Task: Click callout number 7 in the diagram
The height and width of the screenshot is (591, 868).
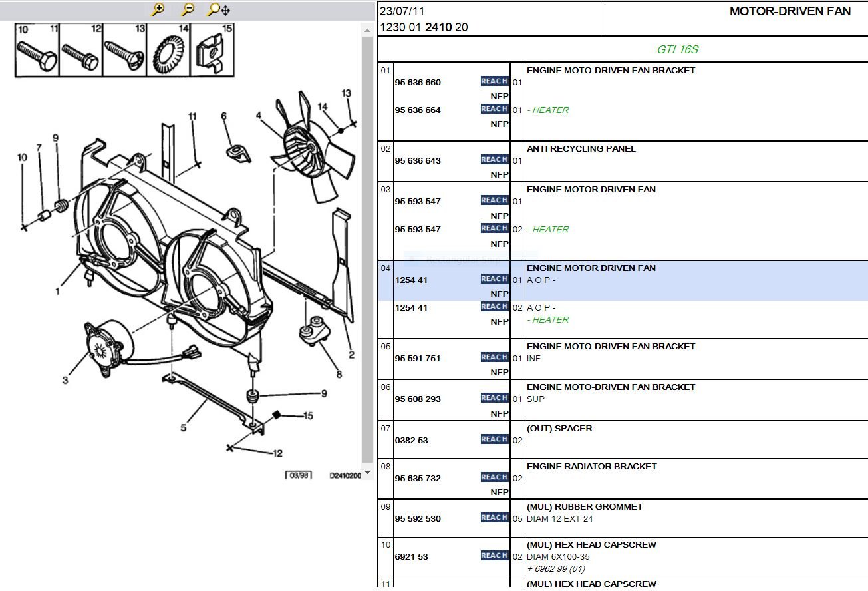Action: coord(39,148)
